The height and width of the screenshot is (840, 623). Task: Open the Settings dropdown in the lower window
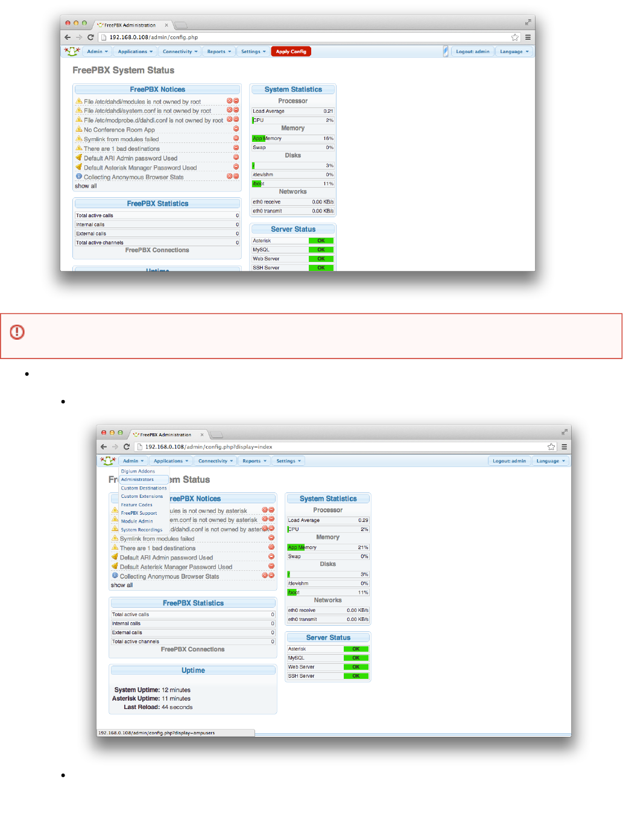pyautogui.click(x=288, y=461)
